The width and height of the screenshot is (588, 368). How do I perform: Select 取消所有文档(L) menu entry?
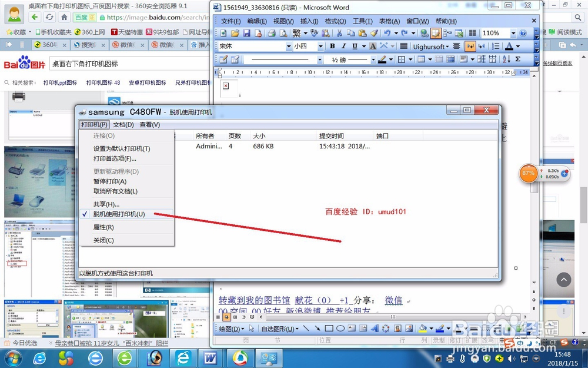(x=115, y=191)
